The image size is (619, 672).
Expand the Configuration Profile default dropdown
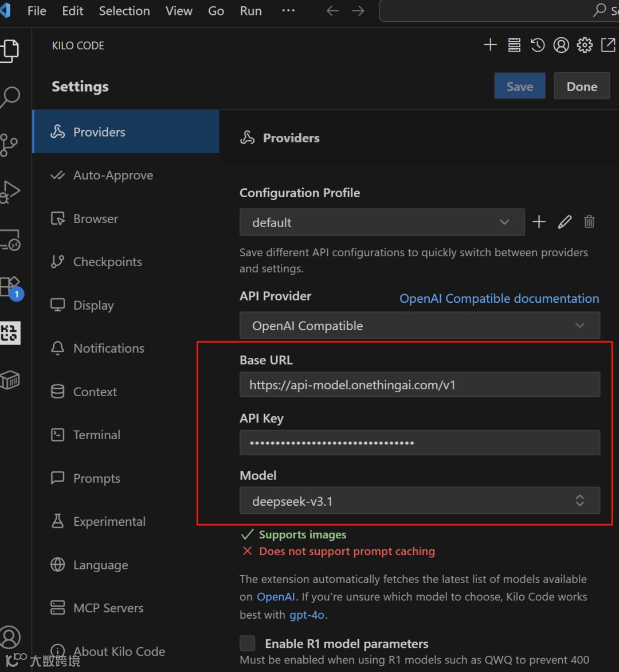(x=382, y=222)
